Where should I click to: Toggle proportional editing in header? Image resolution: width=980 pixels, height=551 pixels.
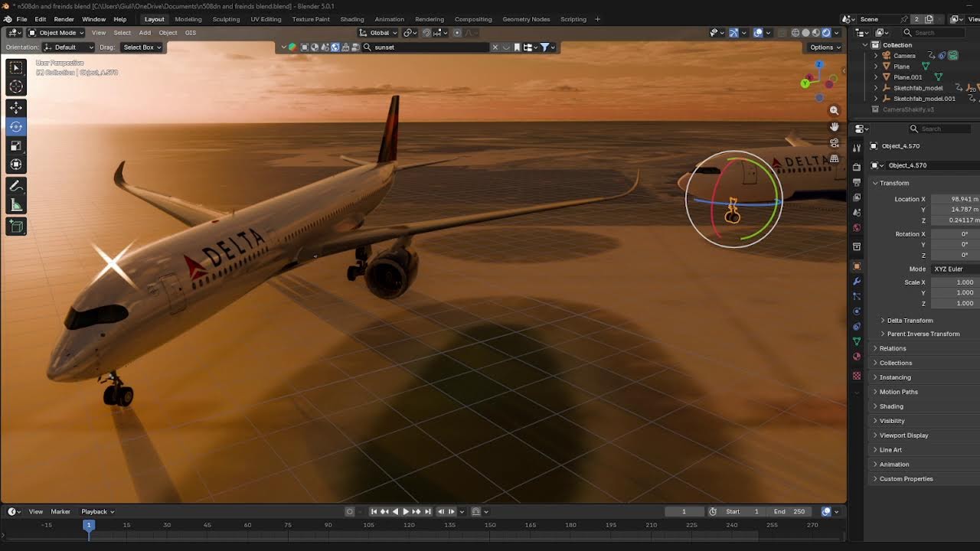(457, 33)
